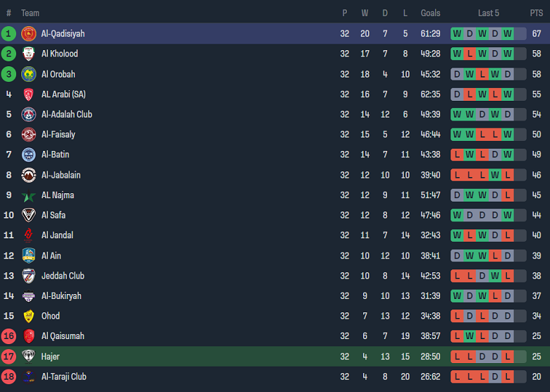Sort table by PTS column header

pyautogui.click(x=536, y=13)
